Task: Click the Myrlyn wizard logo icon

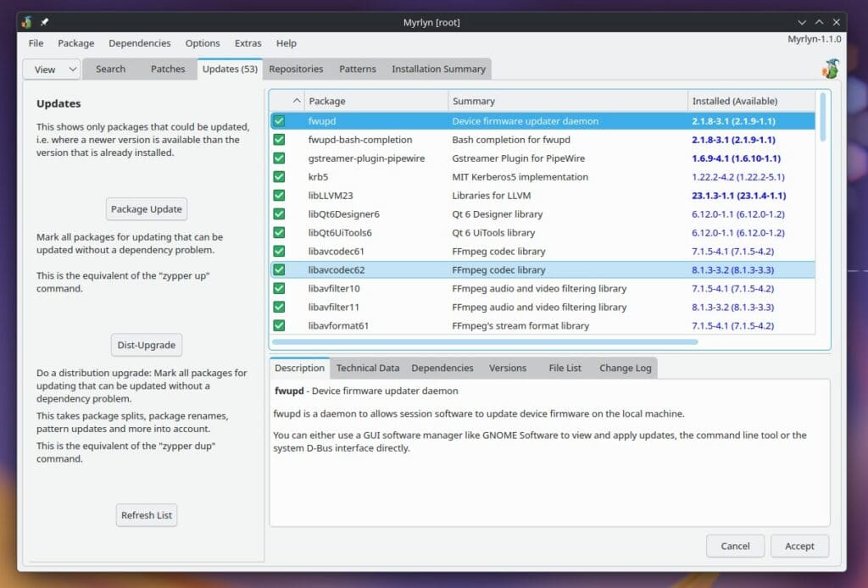Action: coord(831,69)
